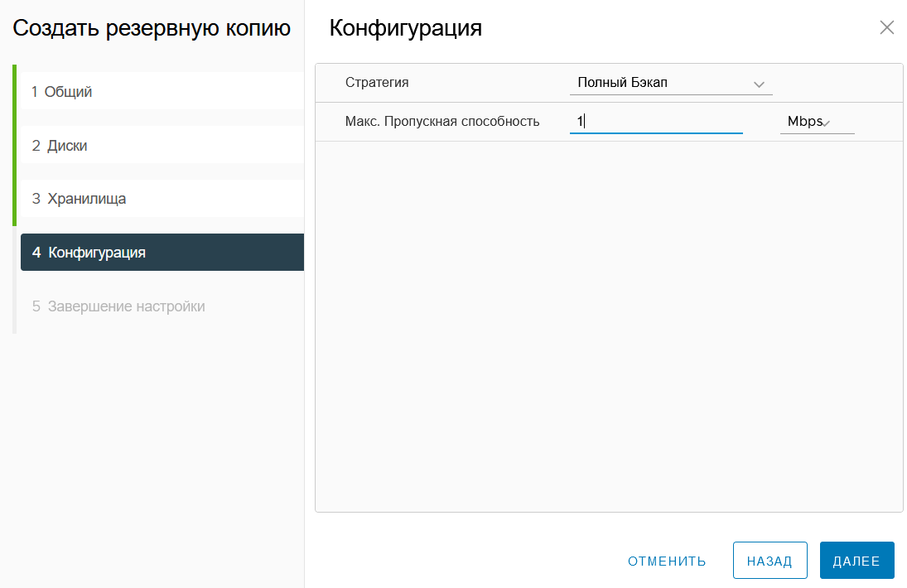Go to step 3 Хранилища
The width and height of the screenshot is (907, 588).
coord(162,198)
